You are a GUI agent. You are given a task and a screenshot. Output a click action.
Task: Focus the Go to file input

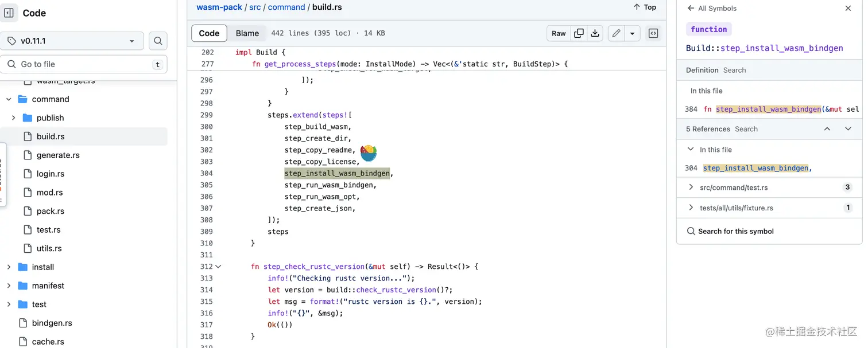coord(84,64)
